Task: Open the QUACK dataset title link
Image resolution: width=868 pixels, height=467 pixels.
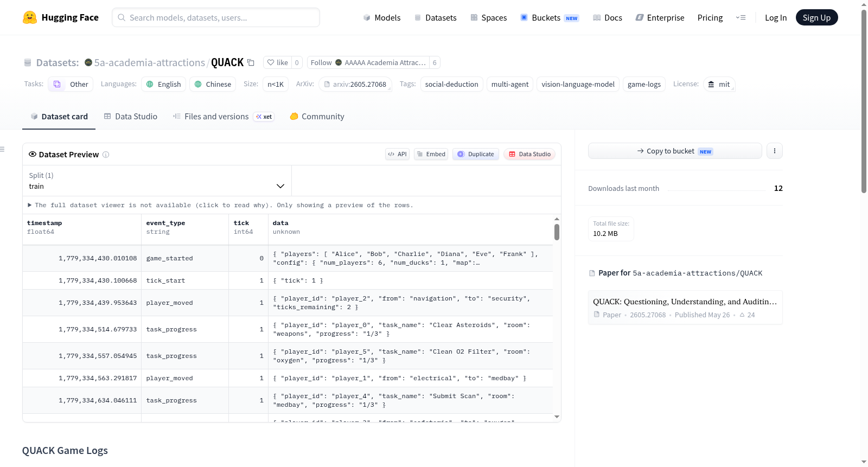Action: point(227,62)
